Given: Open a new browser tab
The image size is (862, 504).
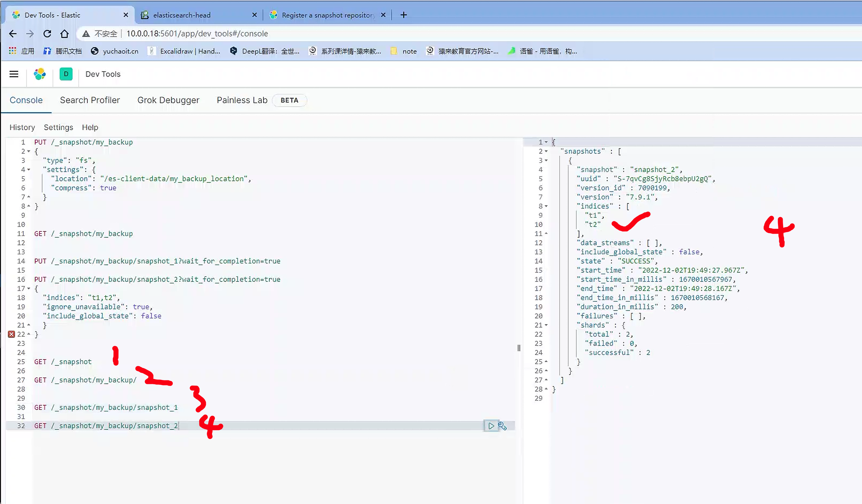Looking at the screenshot, I should pyautogui.click(x=403, y=15).
